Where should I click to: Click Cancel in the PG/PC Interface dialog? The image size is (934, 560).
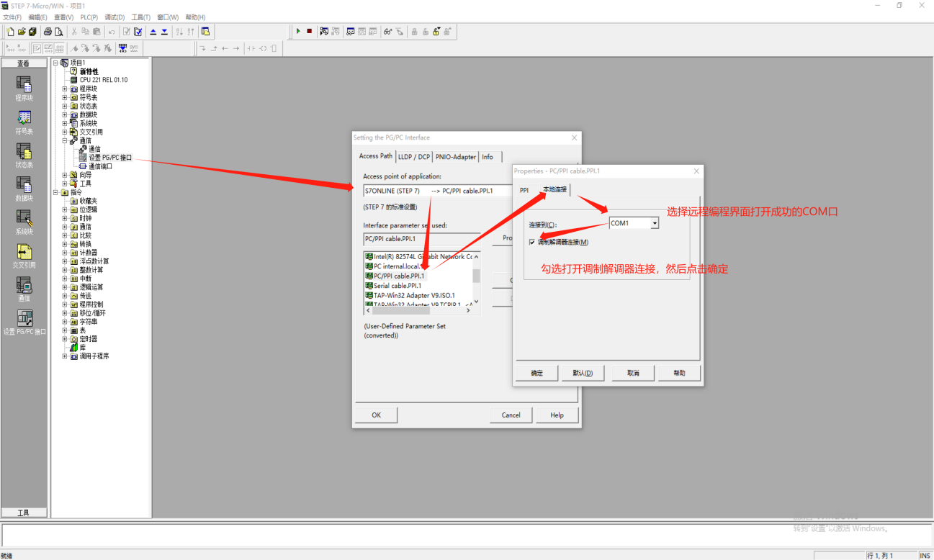pos(511,415)
